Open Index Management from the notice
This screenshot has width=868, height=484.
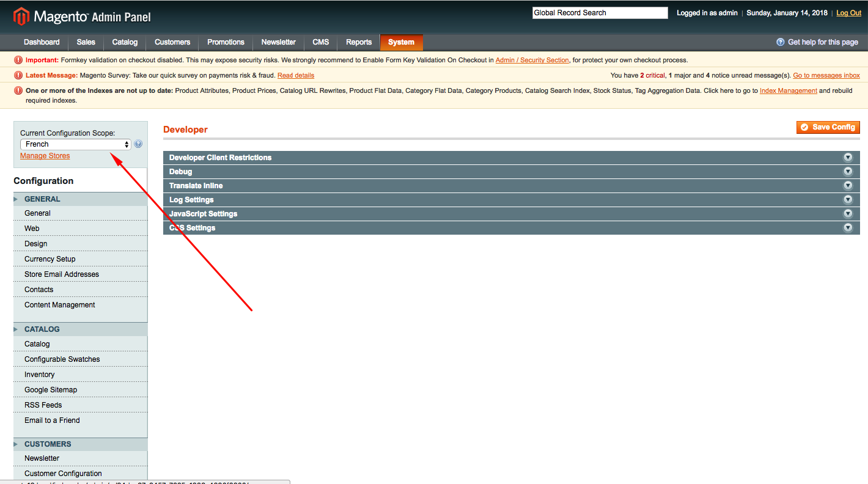tap(788, 90)
